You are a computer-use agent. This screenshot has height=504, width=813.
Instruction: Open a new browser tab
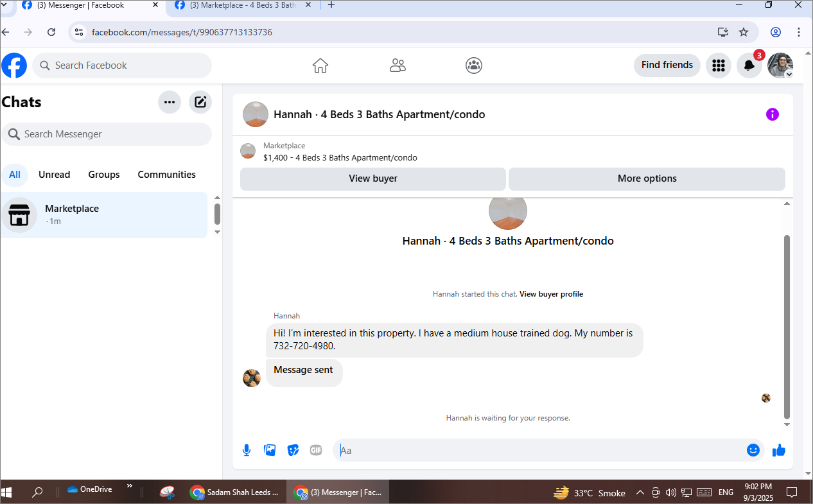tap(331, 5)
